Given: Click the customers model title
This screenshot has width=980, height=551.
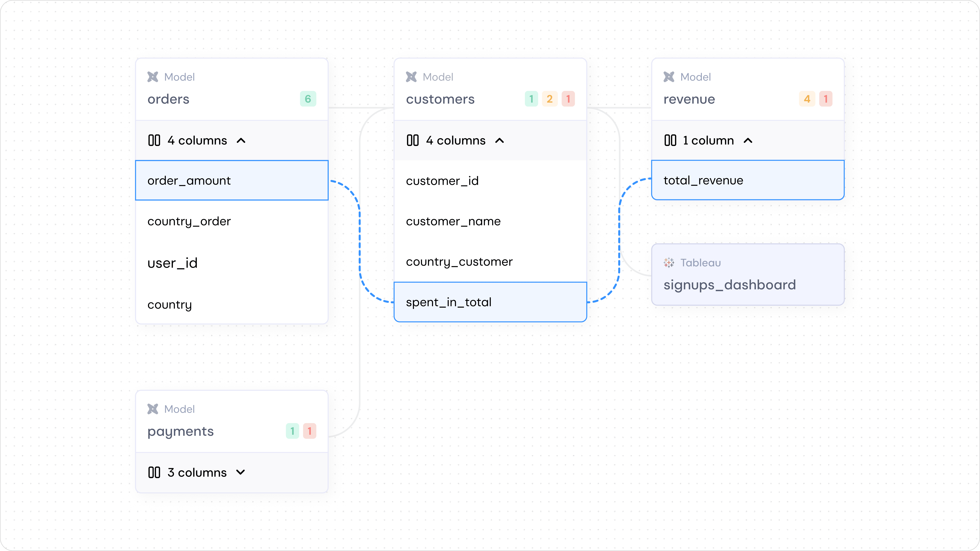Looking at the screenshot, I should [440, 99].
